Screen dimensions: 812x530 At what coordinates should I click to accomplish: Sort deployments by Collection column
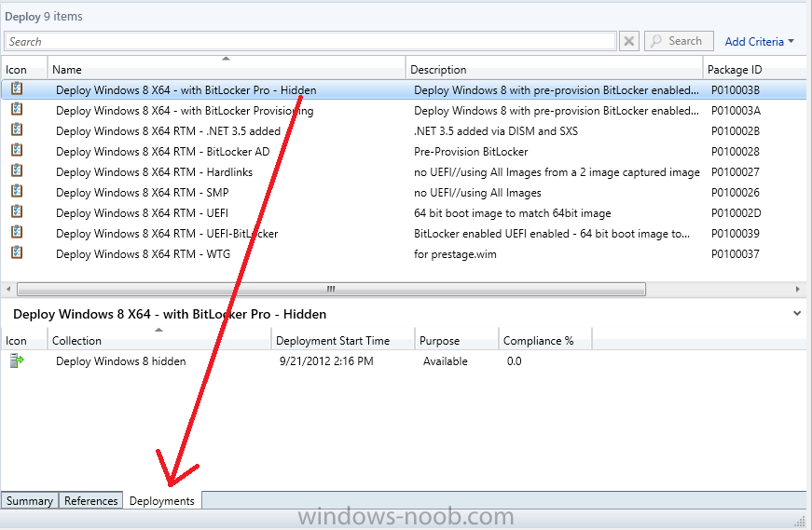[x=159, y=341]
